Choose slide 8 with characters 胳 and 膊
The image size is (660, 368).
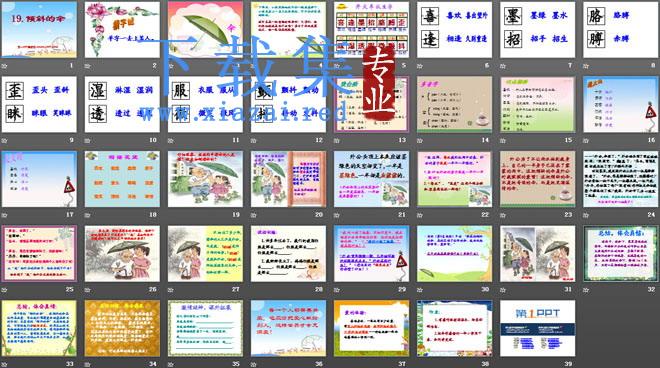pos(620,29)
